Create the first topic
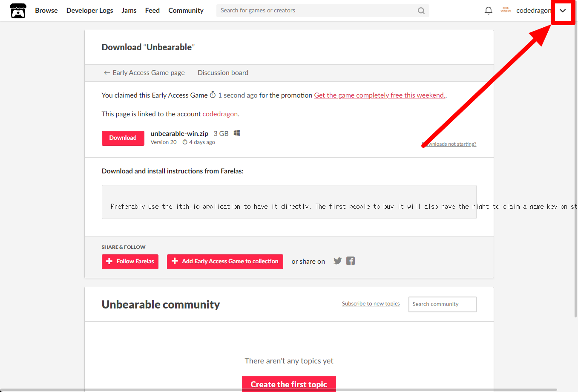The height and width of the screenshot is (392, 578). [x=289, y=384]
